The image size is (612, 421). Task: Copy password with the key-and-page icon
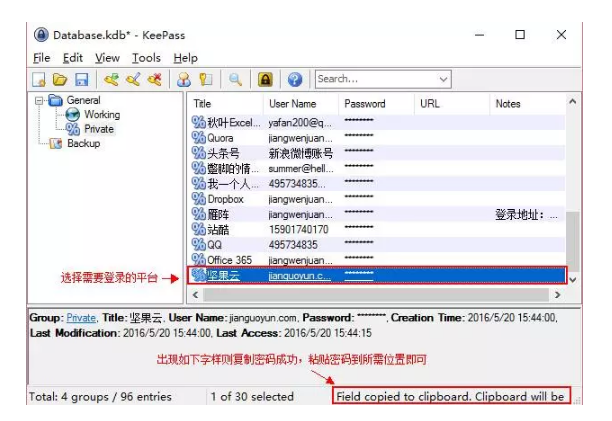click(x=206, y=80)
